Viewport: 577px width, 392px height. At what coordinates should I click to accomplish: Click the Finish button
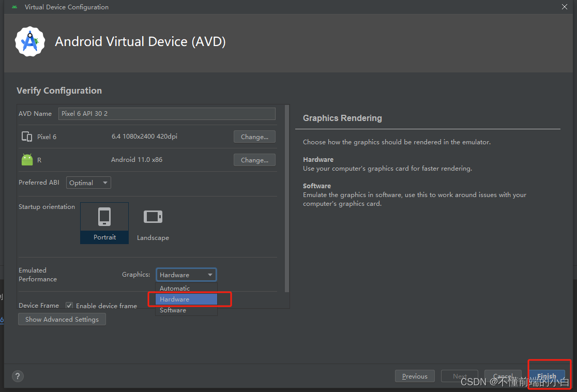[546, 376]
